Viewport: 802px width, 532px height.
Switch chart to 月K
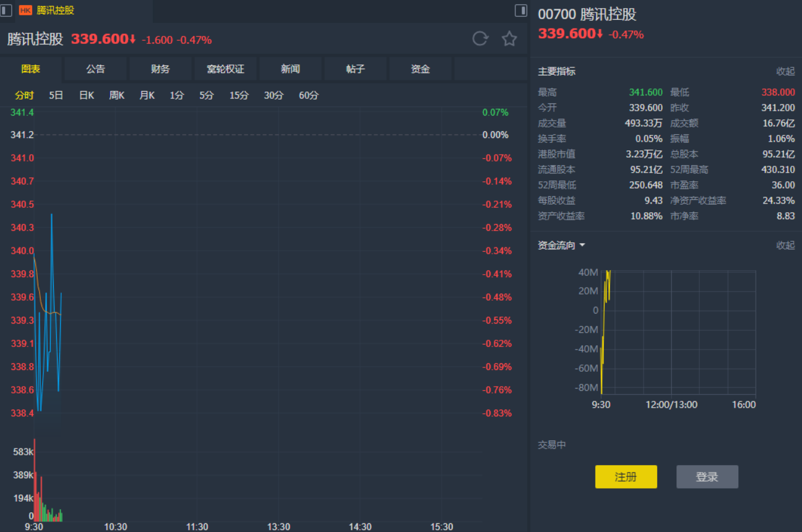coord(147,95)
